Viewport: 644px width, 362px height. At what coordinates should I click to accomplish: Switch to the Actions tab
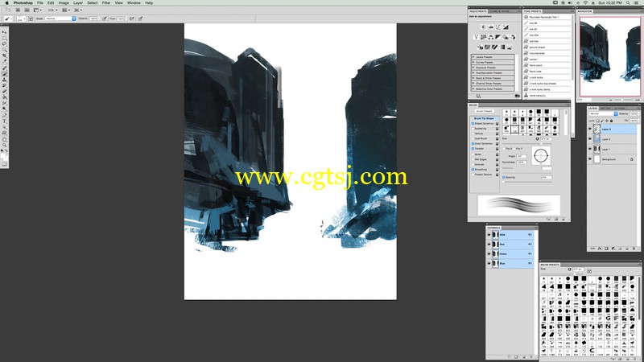pos(619,109)
